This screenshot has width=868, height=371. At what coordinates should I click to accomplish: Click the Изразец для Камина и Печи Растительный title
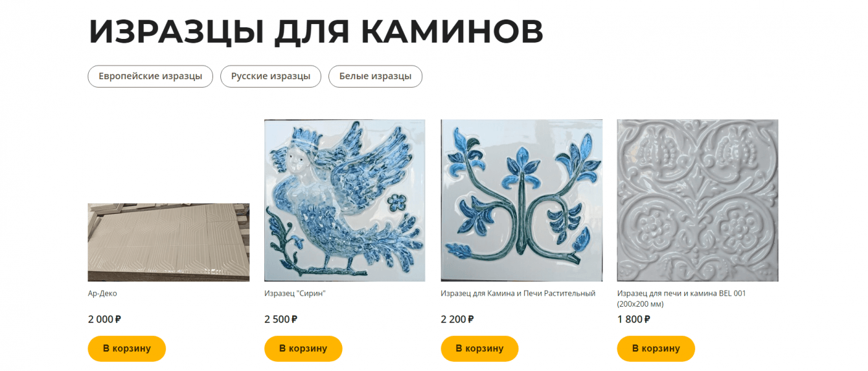pyautogui.click(x=518, y=293)
